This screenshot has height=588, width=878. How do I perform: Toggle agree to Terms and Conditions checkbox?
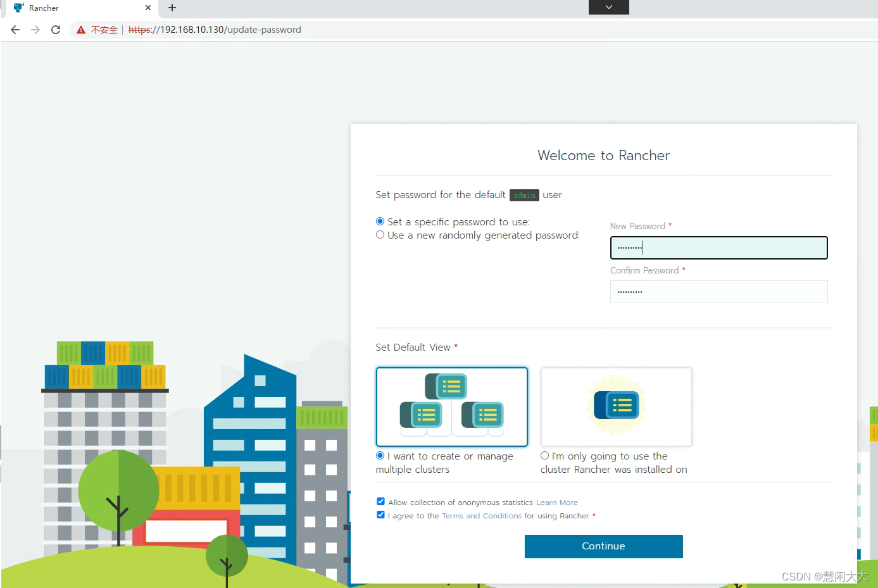coord(380,515)
